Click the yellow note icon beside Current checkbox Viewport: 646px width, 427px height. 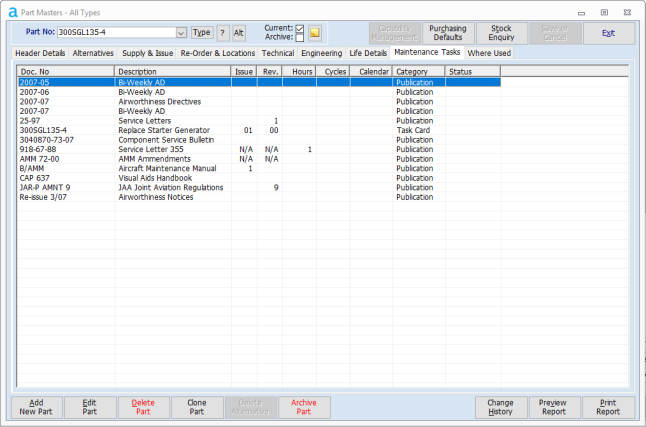click(315, 33)
